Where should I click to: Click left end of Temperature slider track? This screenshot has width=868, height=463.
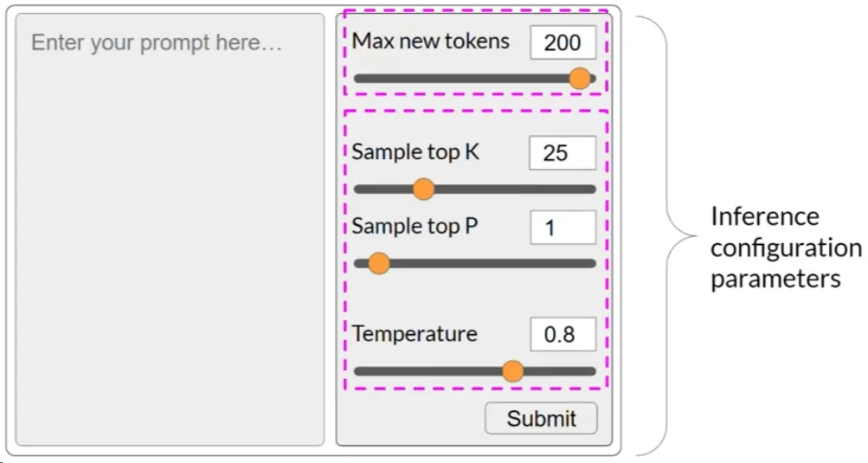358,371
